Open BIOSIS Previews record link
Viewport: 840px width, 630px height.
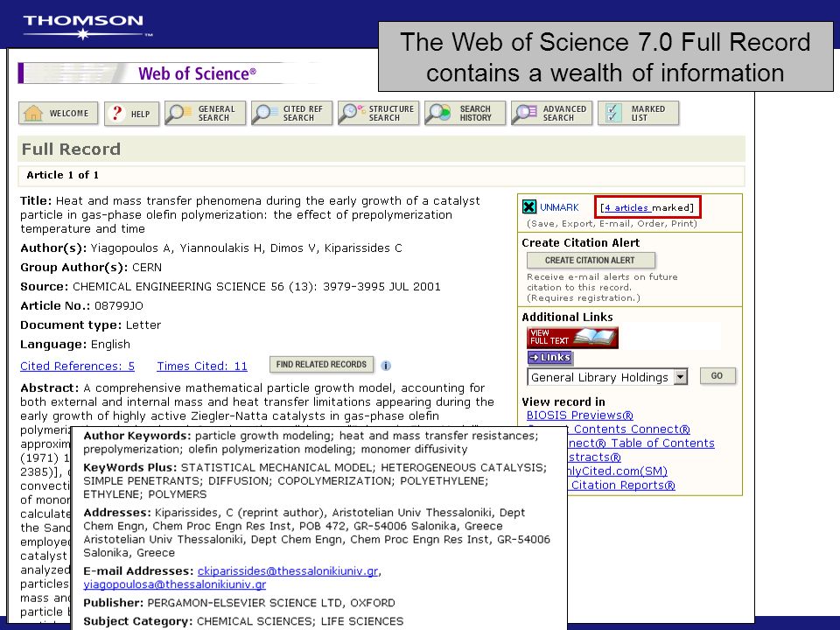click(579, 415)
